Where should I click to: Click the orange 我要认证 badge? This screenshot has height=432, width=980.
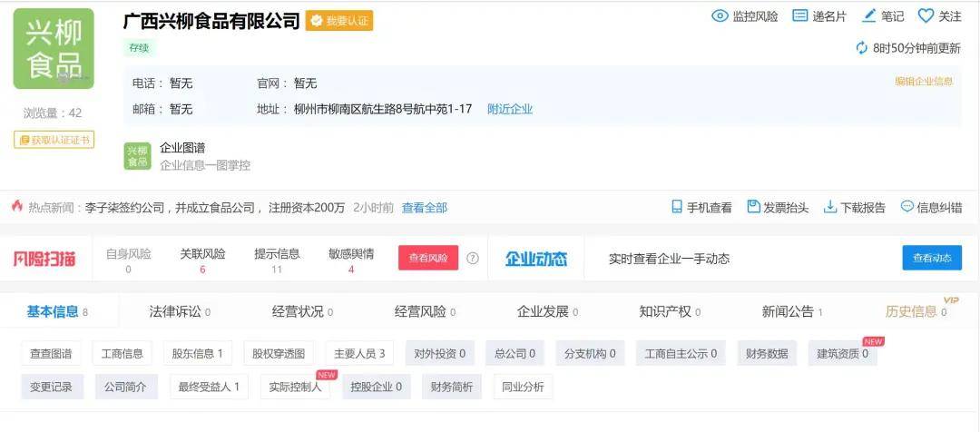click(339, 21)
